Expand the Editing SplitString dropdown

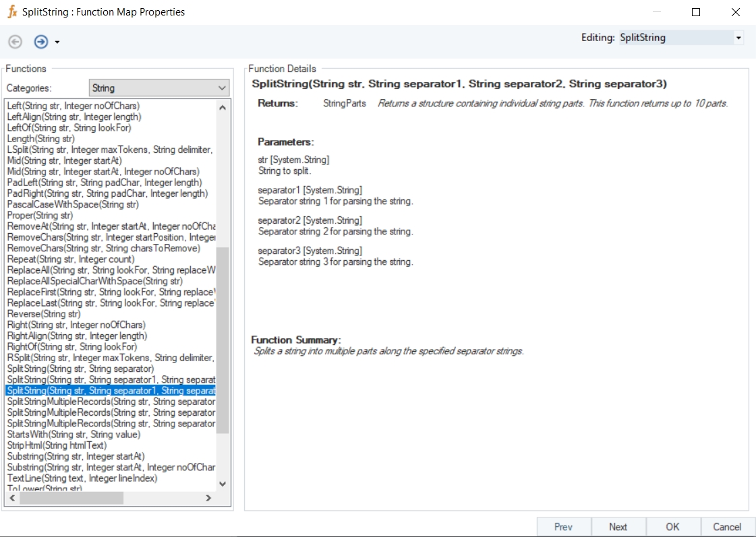pos(738,38)
